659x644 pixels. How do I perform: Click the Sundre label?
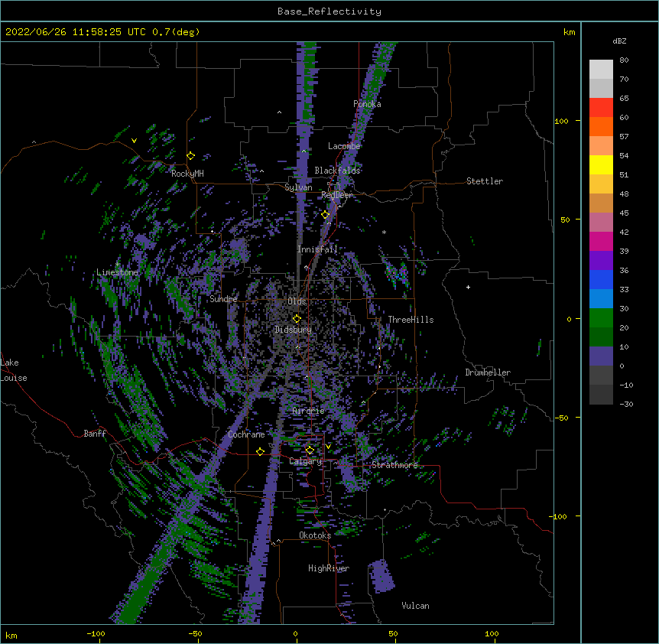click(223, 299)
